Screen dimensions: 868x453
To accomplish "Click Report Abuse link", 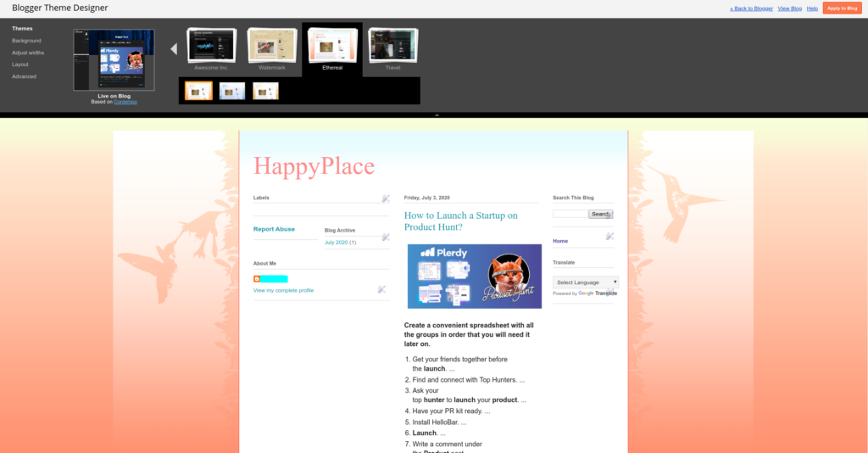I will [x=274, y=229].
